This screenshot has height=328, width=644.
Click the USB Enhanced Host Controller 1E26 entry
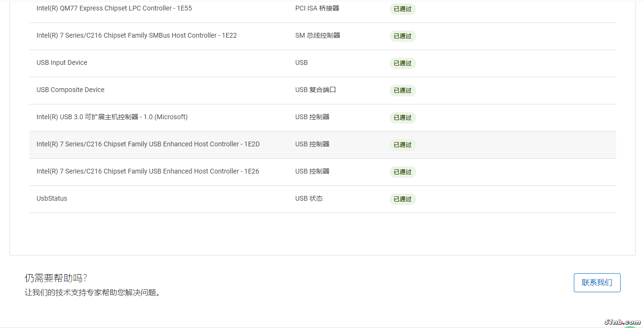148,172
